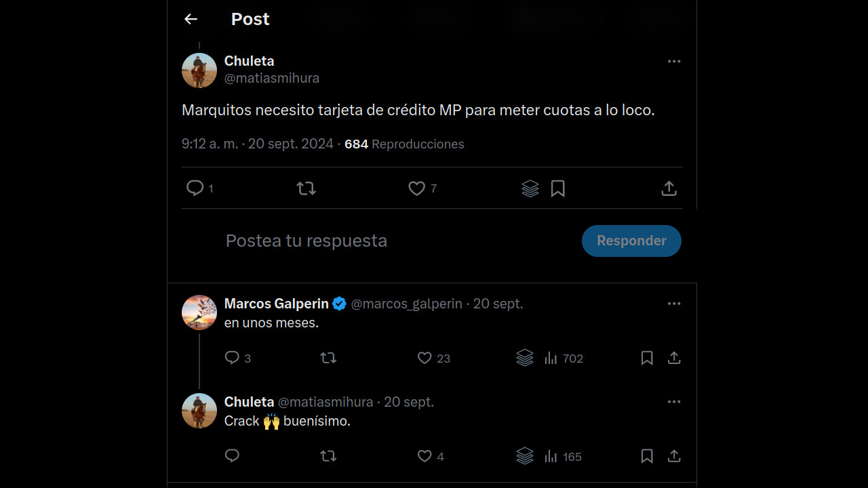Repost Chuleta's credit card post
The height and width of the screenshot is (488, 868).
pos(306,188)
